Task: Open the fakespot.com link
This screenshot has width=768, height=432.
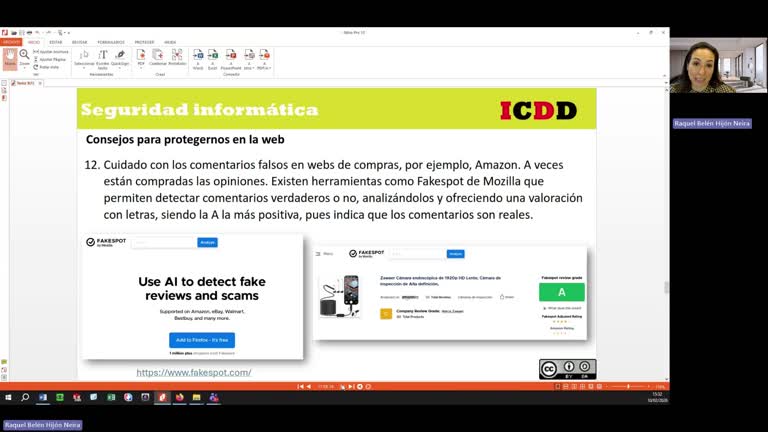Action: coord(194,372)
